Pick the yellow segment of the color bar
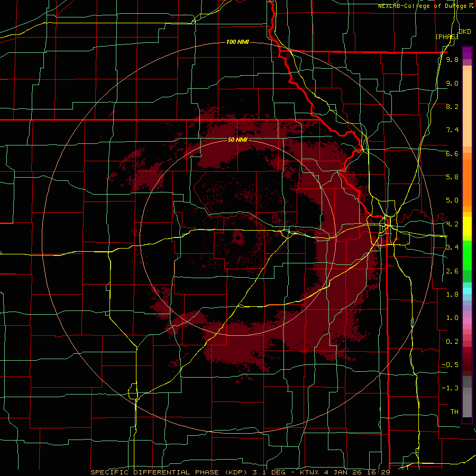Viewport: 476px width, 476px height. [x=467, y=226]
